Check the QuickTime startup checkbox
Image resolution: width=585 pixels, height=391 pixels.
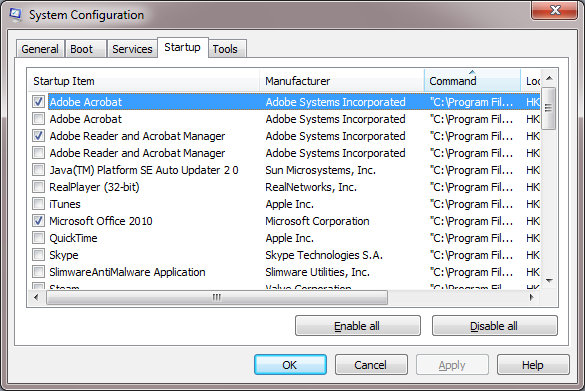coord(38,238)
